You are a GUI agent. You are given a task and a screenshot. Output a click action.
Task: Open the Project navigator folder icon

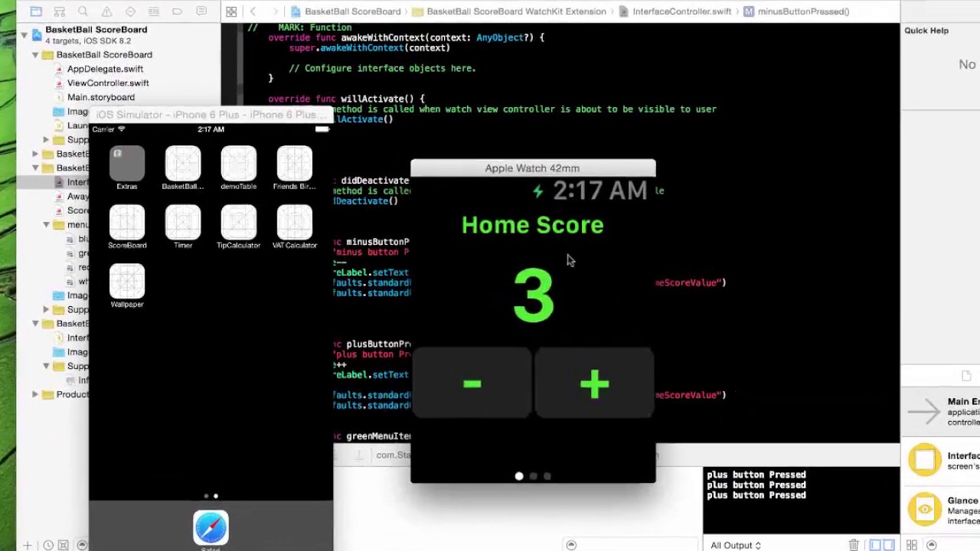click(36, 11)
